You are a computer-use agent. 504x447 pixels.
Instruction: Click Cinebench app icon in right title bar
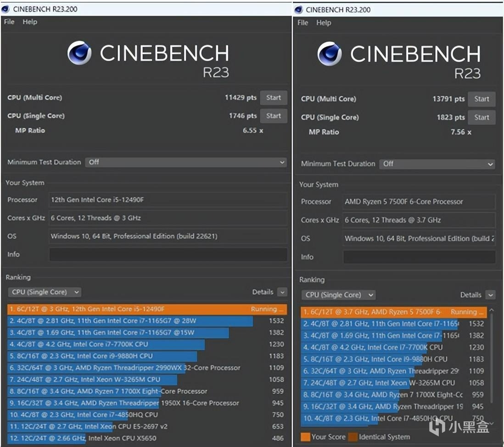tap(298, 10)
